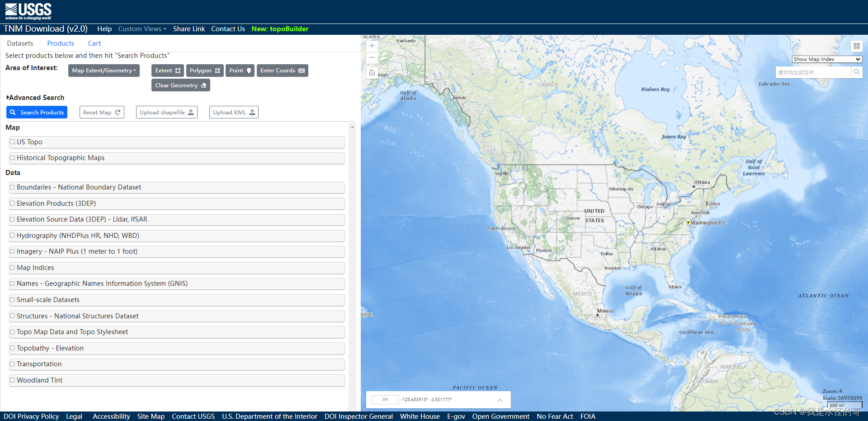This screenshot has height=421, width=868.
Task: Check Elevation Products (3DEP)
Action: (13, 203)
